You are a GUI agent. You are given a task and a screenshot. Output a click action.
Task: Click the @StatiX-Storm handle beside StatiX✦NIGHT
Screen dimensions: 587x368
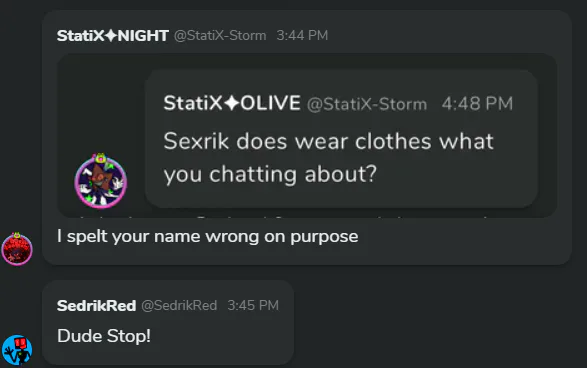pyautogui.click(x=220, y=36)
